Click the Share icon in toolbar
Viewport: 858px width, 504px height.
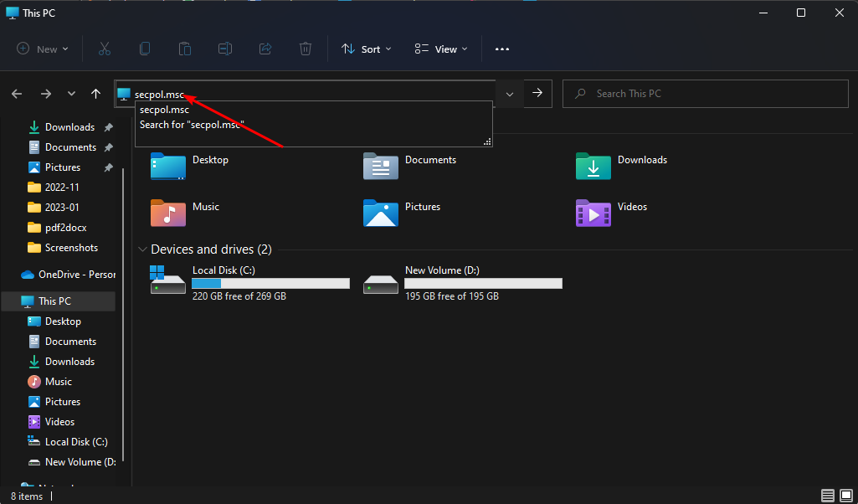click(265, 49)
